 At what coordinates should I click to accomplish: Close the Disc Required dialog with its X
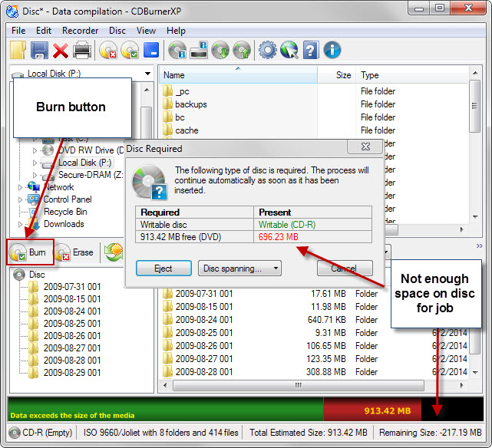365,147
